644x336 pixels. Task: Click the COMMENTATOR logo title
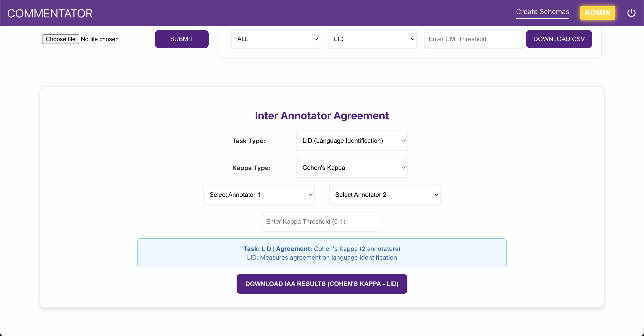(x=50, y=13)
